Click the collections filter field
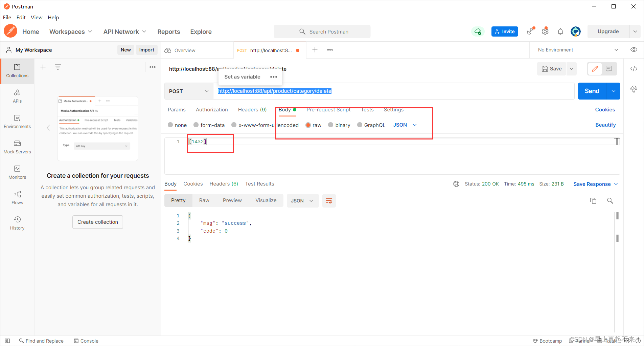644x346 pixels. pyautogui.click(x=98, y=67)
